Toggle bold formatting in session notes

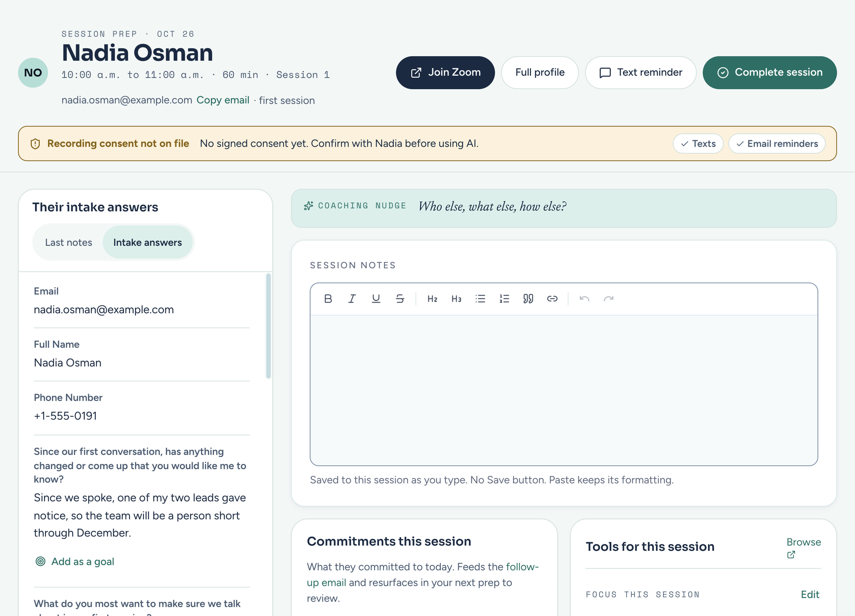point(328,299)
